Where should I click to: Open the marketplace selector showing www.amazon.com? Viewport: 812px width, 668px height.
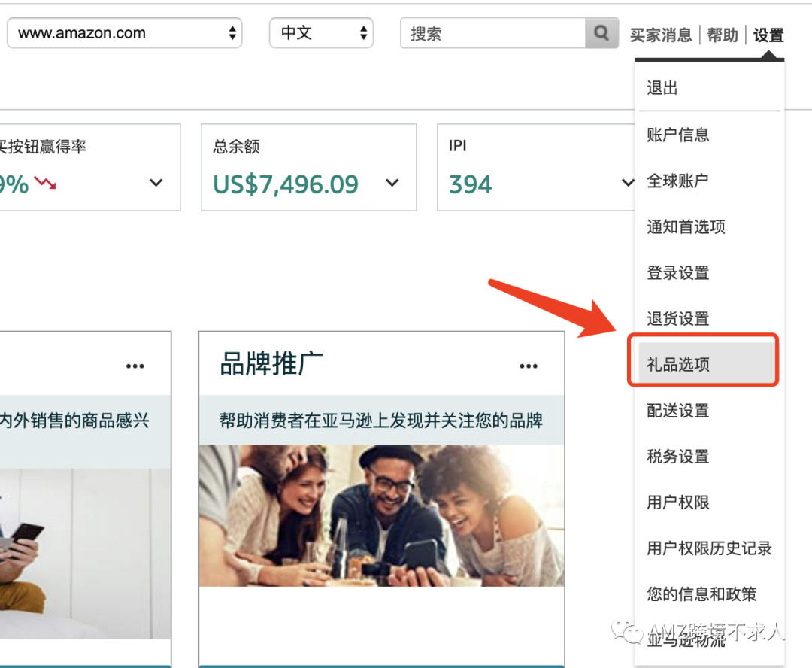124,32
